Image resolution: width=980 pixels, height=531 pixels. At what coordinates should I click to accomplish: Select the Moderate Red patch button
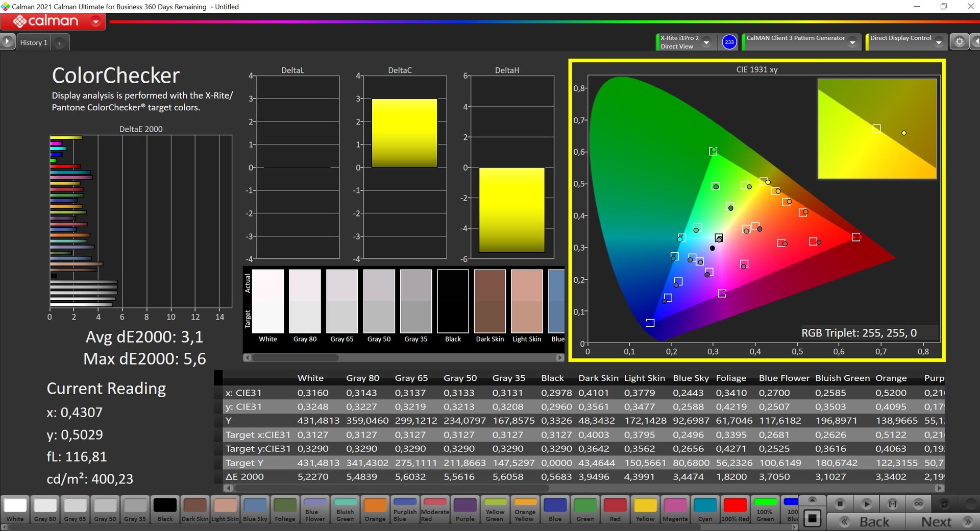coord(435,509)
